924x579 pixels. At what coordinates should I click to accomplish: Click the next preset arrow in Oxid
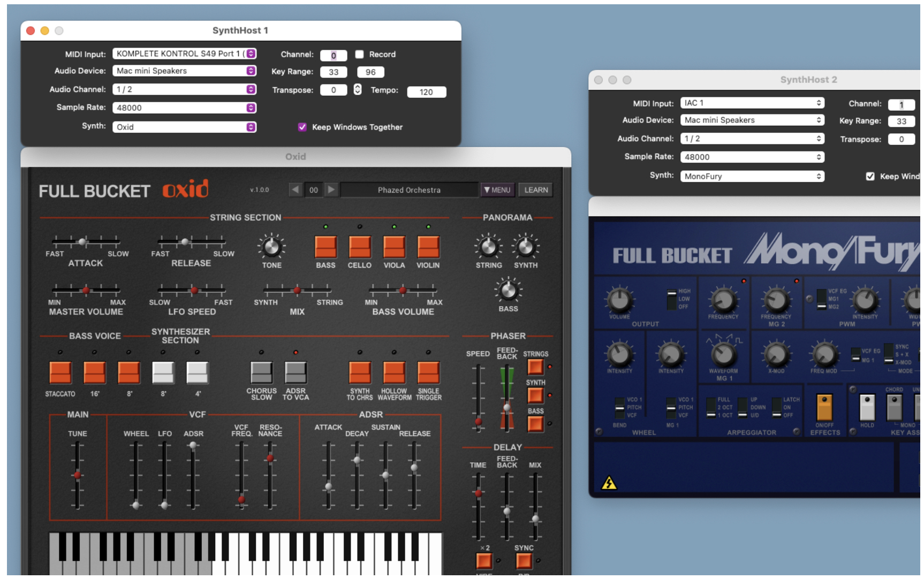(x=331, y=189)
